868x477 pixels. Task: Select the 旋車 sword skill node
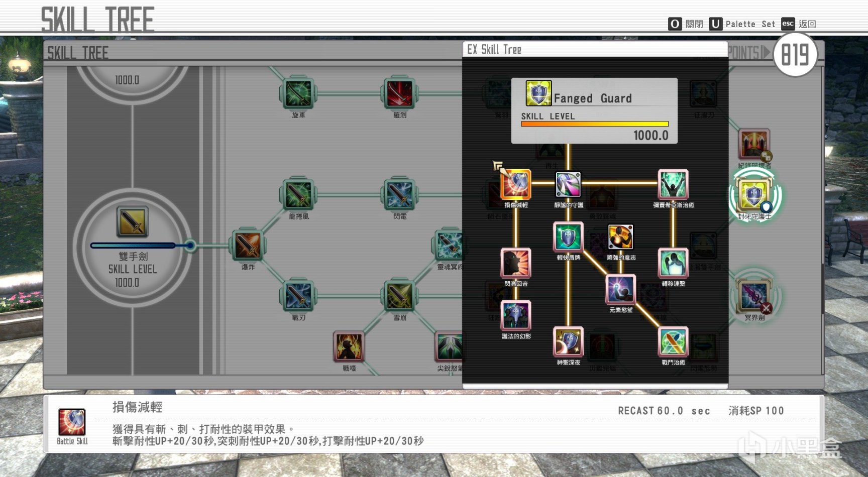point(298,93)
